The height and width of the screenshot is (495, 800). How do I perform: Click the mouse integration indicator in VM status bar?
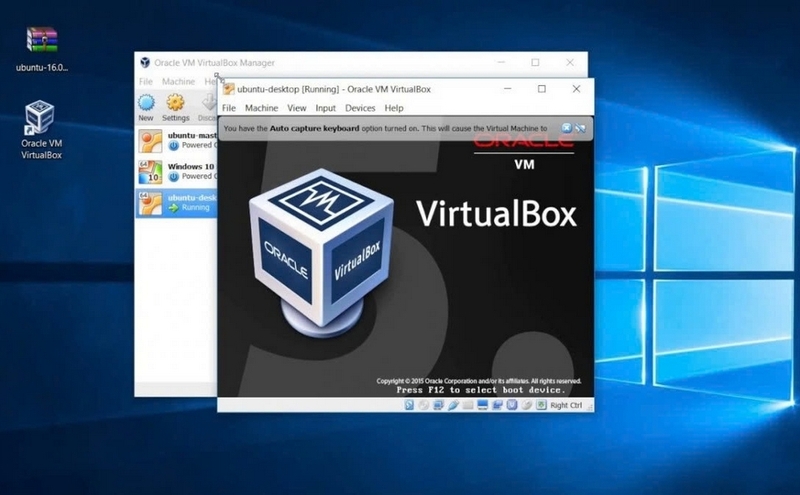point(527,405)
